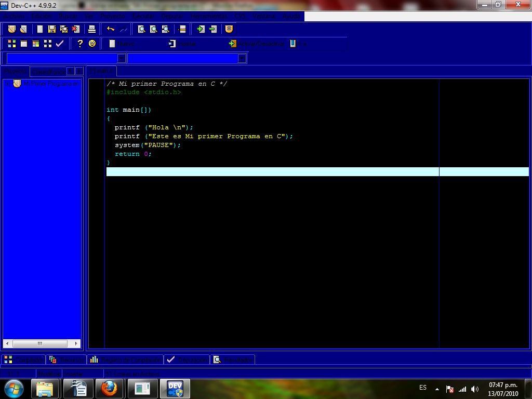The height and width of the screenshot is (399, 532).
Task: Open the Ejecutar menu
Action: click(x=143, y=16)
